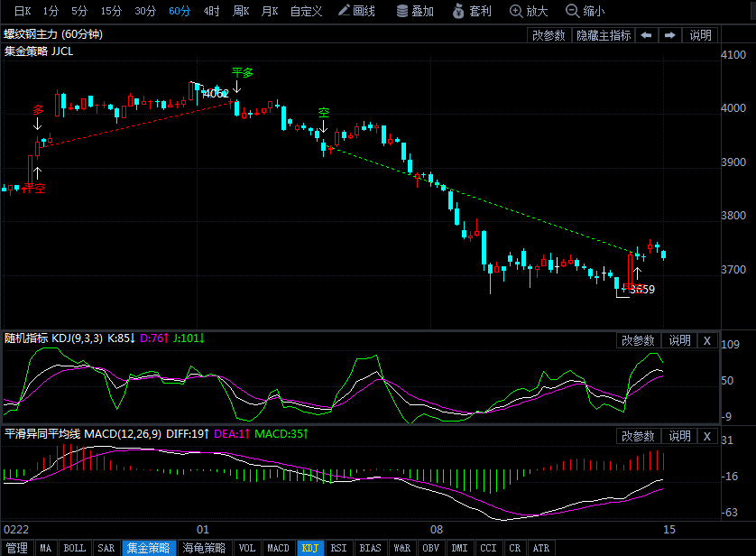Click the 随机指标 KDJ(9,3,3) panel title
Screen dimensions: 756x556
[x=53, y=338]
